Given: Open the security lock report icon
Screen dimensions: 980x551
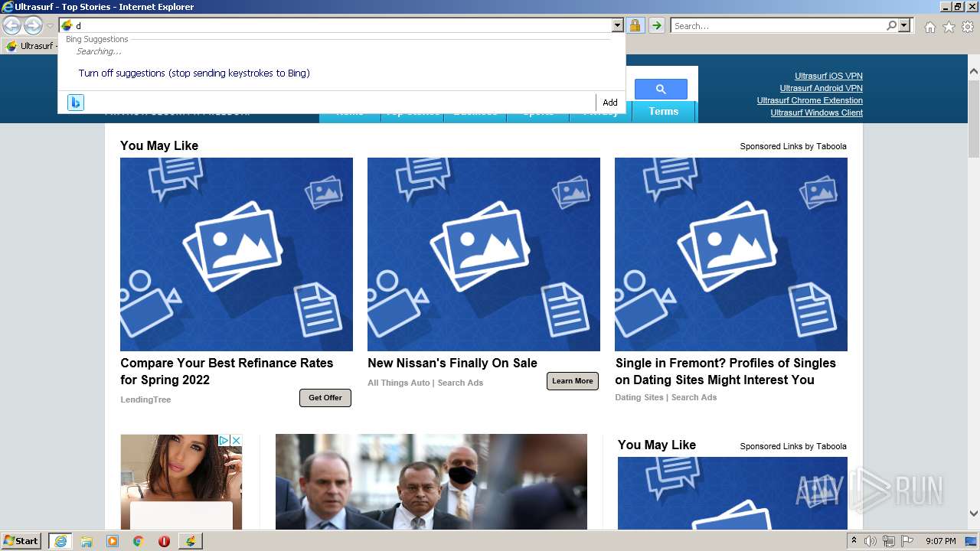Looking at the screenshot, I should pyautogui.click(x=635, y=26).
